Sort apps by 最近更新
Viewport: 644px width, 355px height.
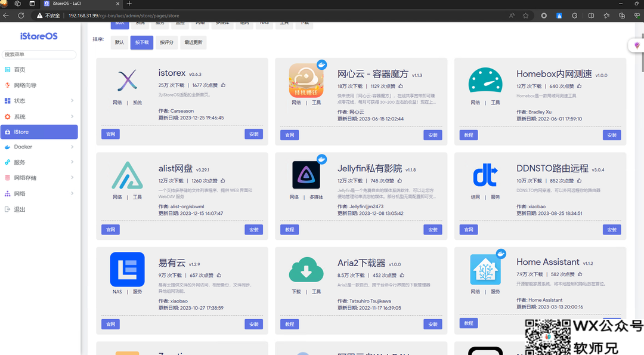193,42
